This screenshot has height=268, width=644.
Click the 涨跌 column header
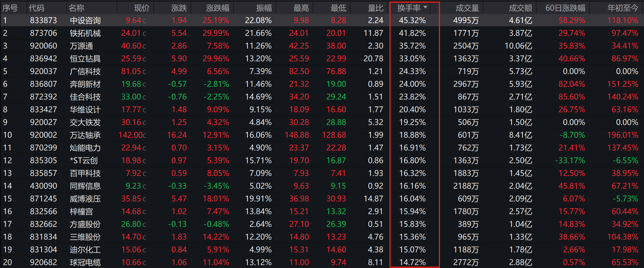pyautogui.click(x=179, y=8)
